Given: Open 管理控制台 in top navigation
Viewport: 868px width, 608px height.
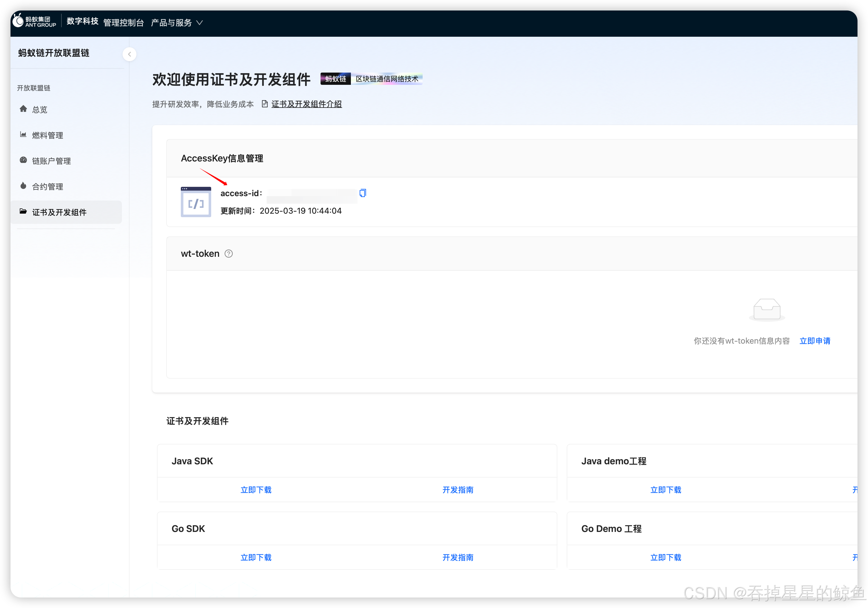Looking at the screenshot, I should [x=124, y=23].
